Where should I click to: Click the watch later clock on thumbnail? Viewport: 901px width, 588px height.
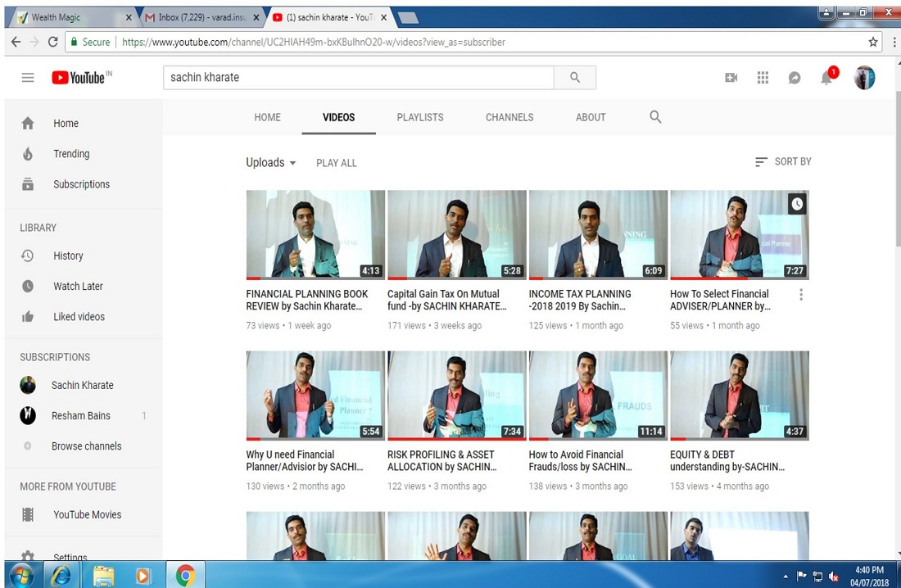(x=796, y=203)
